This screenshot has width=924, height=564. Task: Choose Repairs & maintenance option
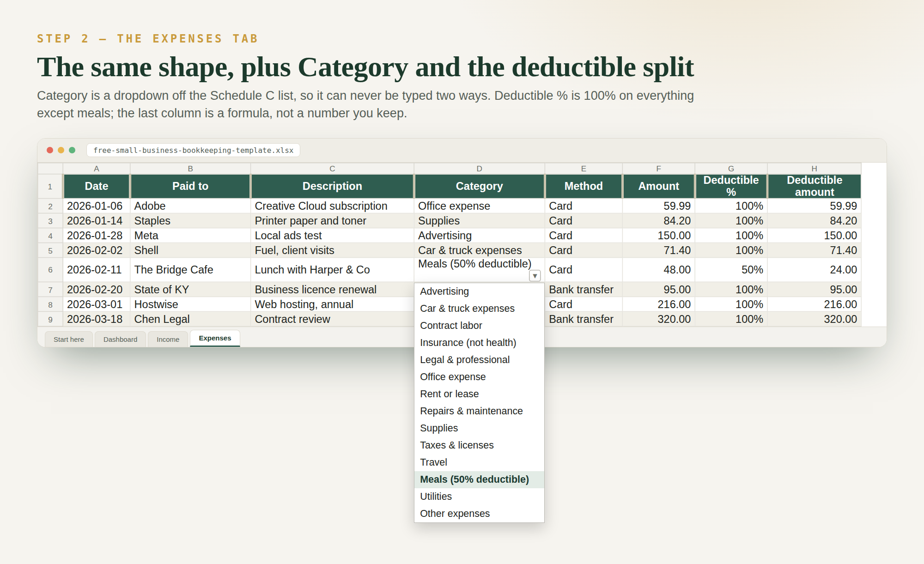(479, 411)
